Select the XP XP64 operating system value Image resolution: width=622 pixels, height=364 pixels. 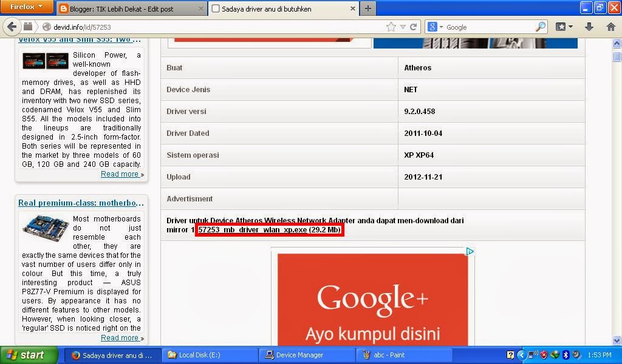pos(419,155)
